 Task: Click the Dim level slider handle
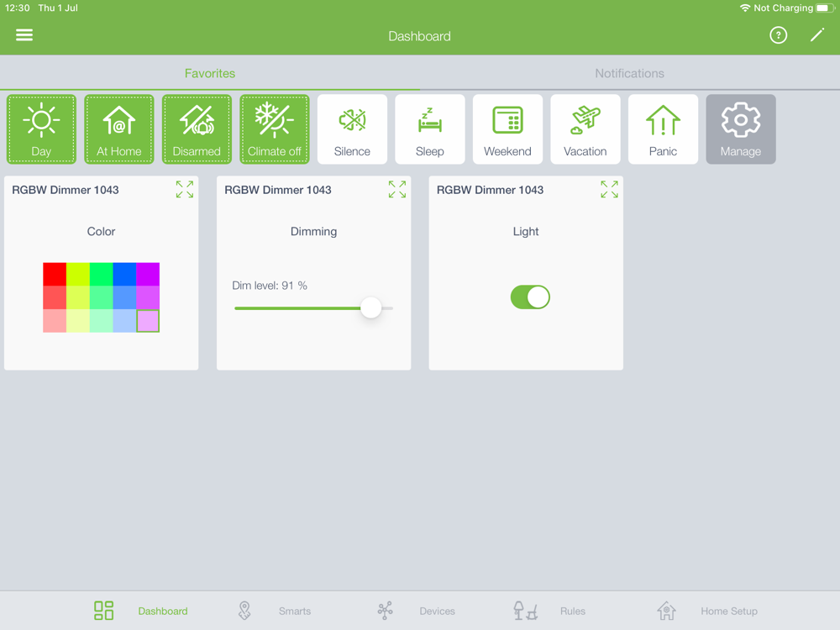click(x=370, y=307)
